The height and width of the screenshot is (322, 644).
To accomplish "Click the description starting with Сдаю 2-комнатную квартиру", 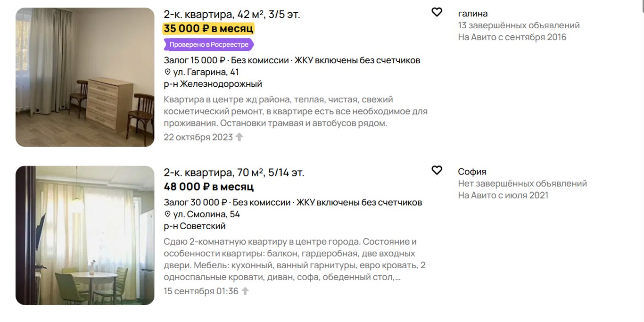I will (295, 259).
